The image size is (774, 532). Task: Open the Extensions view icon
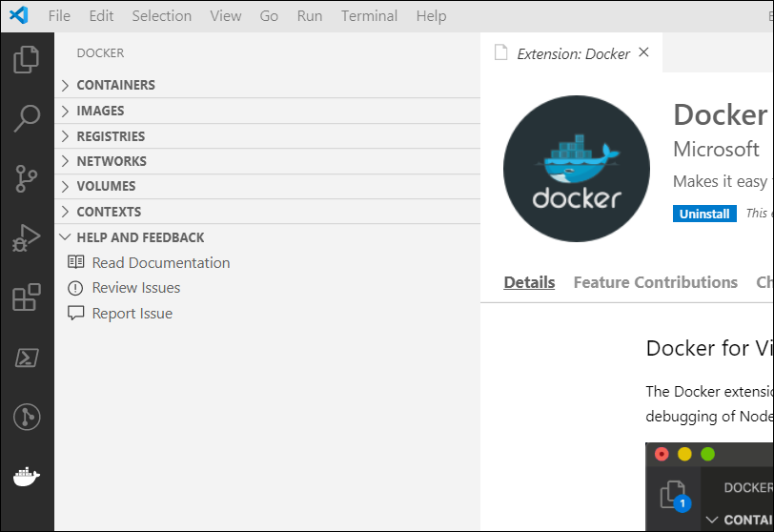(x=27, y=297)
